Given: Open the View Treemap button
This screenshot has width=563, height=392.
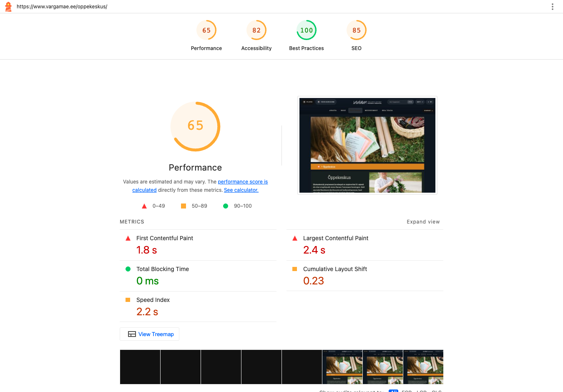Looking at the screenshot, I should pyautogui.click(x=149, y=334).
